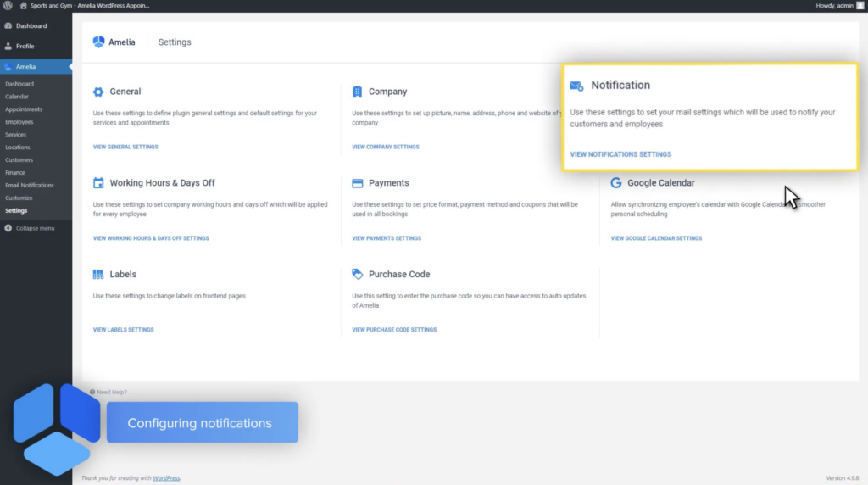Open the Calendar submenu item

click(17, 97)
